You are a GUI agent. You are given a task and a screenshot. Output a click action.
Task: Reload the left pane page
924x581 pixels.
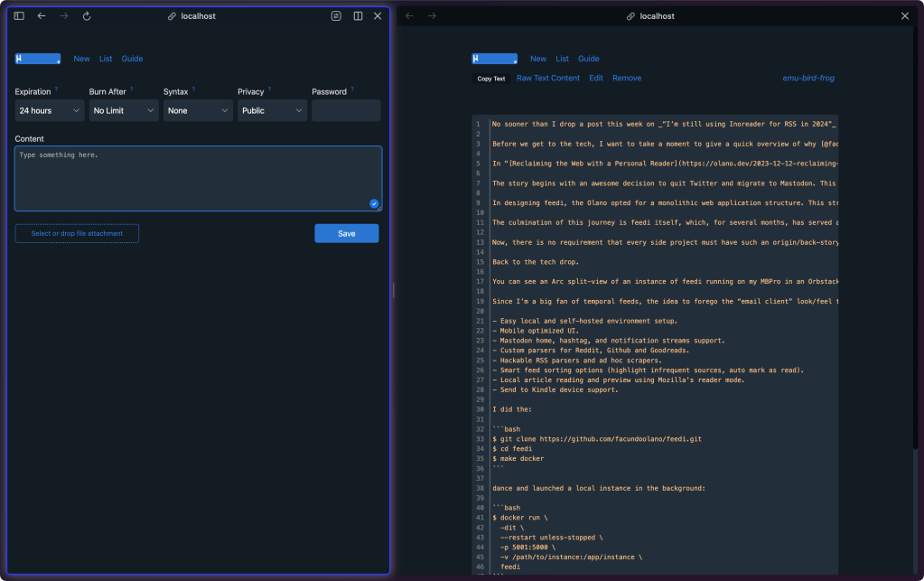87,16
